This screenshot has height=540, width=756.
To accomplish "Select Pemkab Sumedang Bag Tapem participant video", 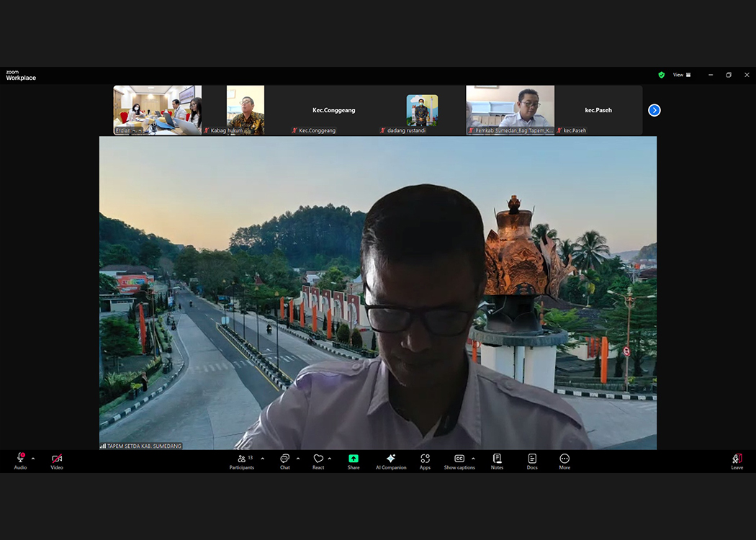I will click(510, 110).
